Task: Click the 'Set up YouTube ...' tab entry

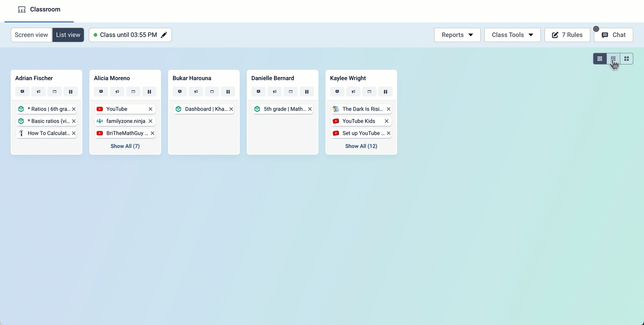Action: pyautogui.click(x=361, y=133)
